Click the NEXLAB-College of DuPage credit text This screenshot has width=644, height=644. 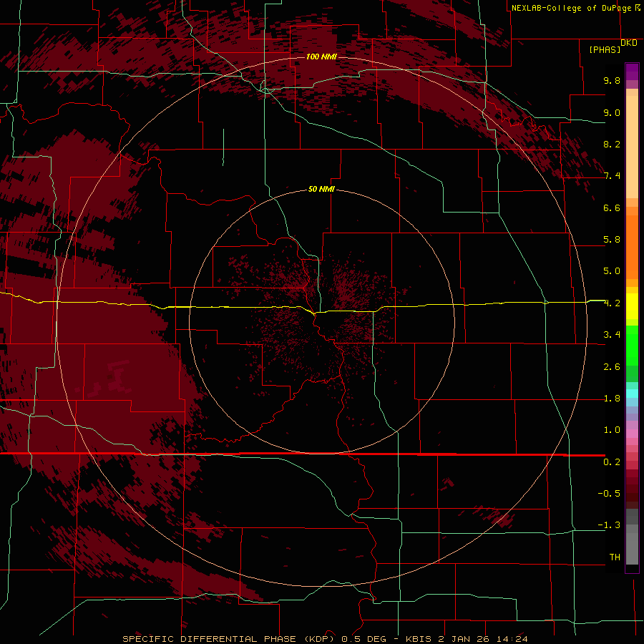tap(571, 8)
